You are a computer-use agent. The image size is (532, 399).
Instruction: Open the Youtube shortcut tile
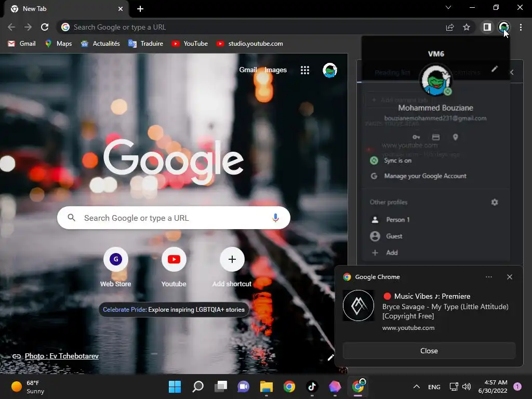[174, 268]
